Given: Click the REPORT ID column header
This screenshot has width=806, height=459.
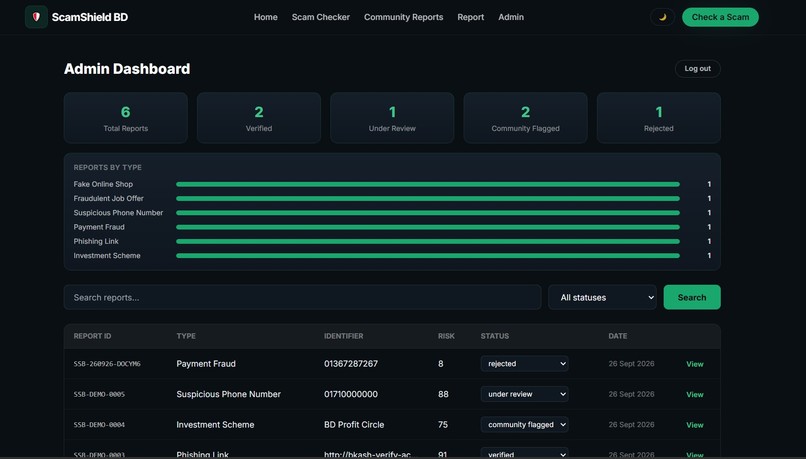Looking at the screenshot, I should pos(92,336).
